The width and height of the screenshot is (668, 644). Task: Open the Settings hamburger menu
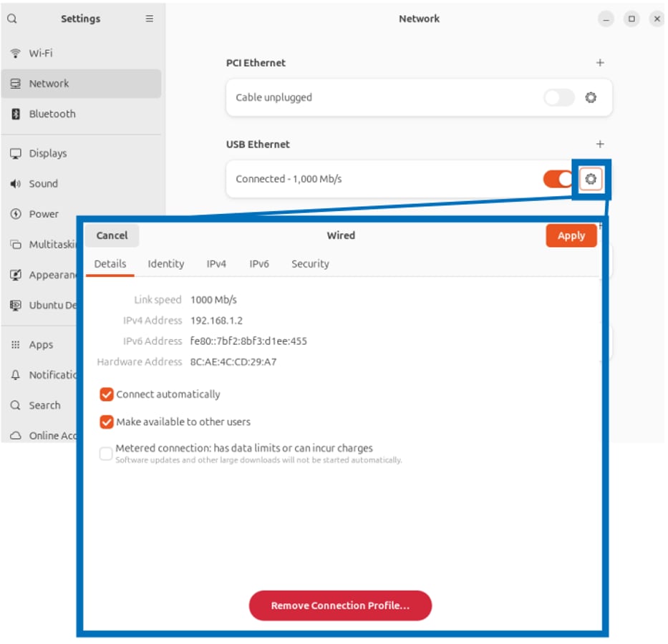(x=149, y=19)
